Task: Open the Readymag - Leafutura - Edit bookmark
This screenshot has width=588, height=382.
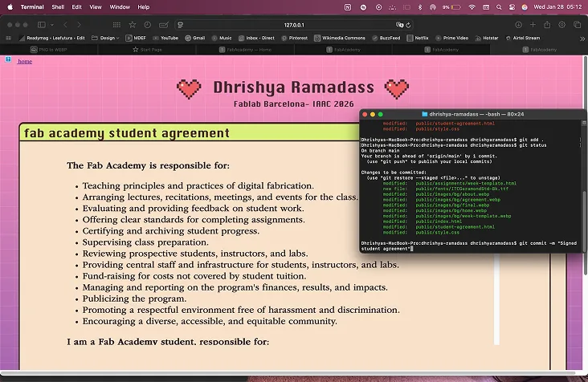Action: (52, 38)
